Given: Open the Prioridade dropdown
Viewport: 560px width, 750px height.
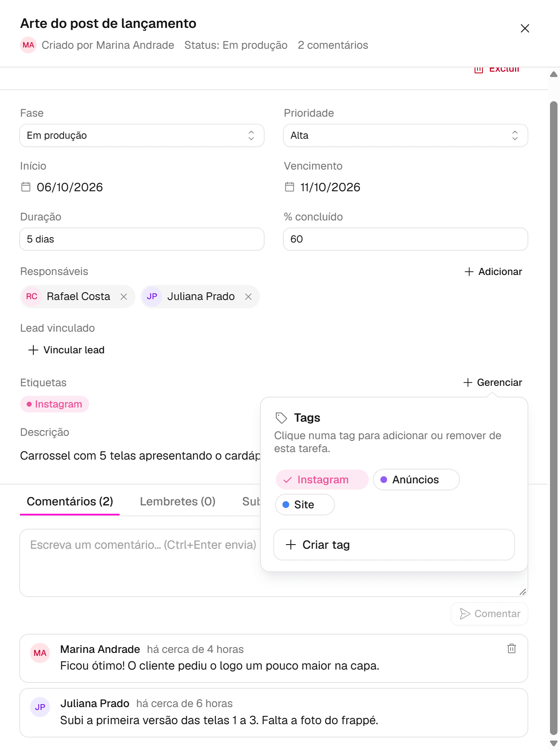Looking at the screenshot, I should (405, 135).
